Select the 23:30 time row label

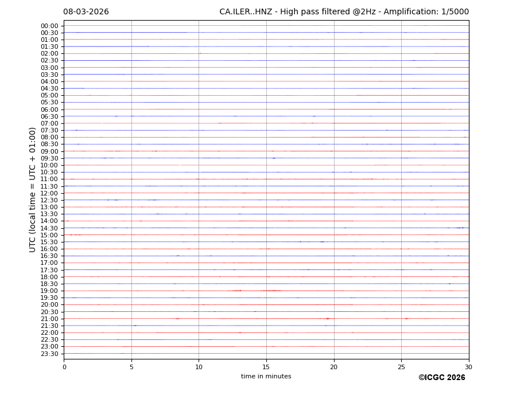pyautogui.click(x=49, y=354)
